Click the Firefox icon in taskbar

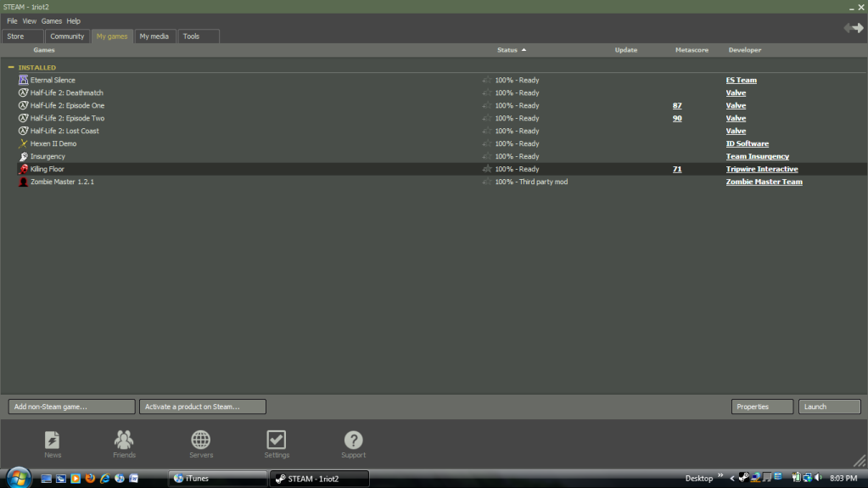(90, 479)
